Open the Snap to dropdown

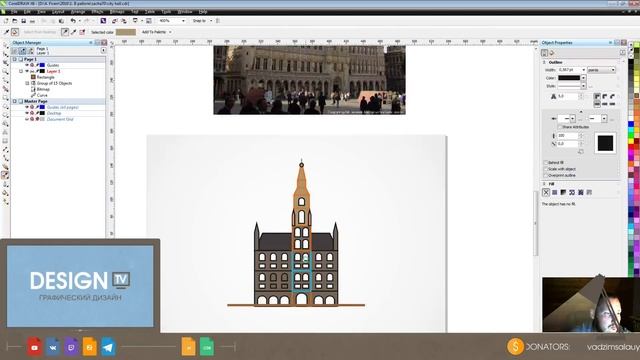click(x=211, y=21)
